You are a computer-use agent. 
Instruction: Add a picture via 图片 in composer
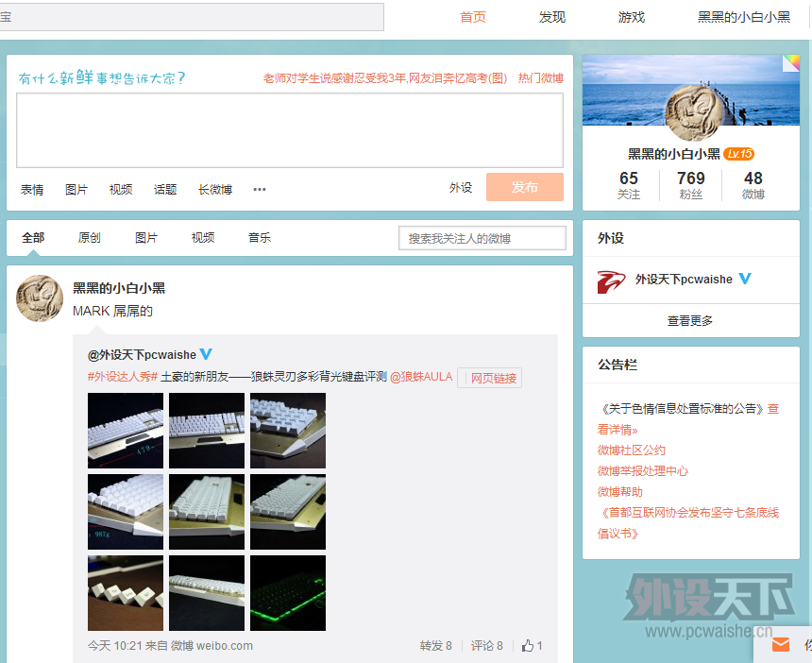[x=76, y=190]
